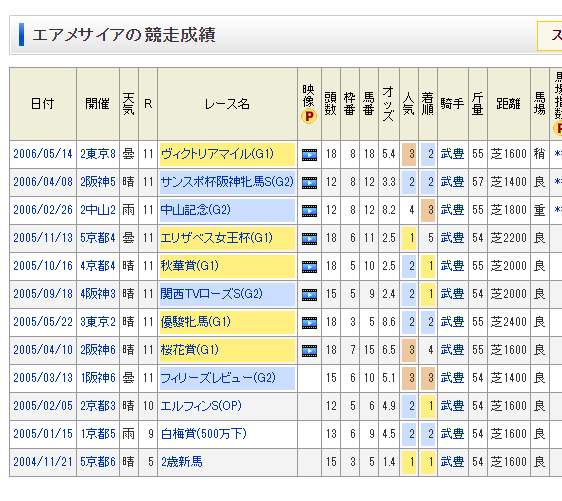Play the 優駿牝馬 race video icon
The height and width of the screenshot is (501, 562).
309,323
